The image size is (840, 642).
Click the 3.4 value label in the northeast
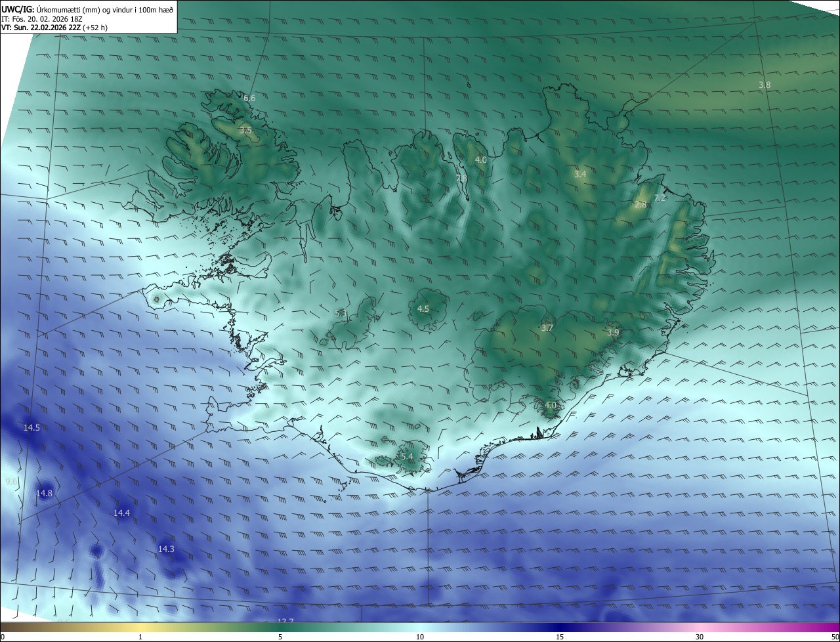[580, 174]
